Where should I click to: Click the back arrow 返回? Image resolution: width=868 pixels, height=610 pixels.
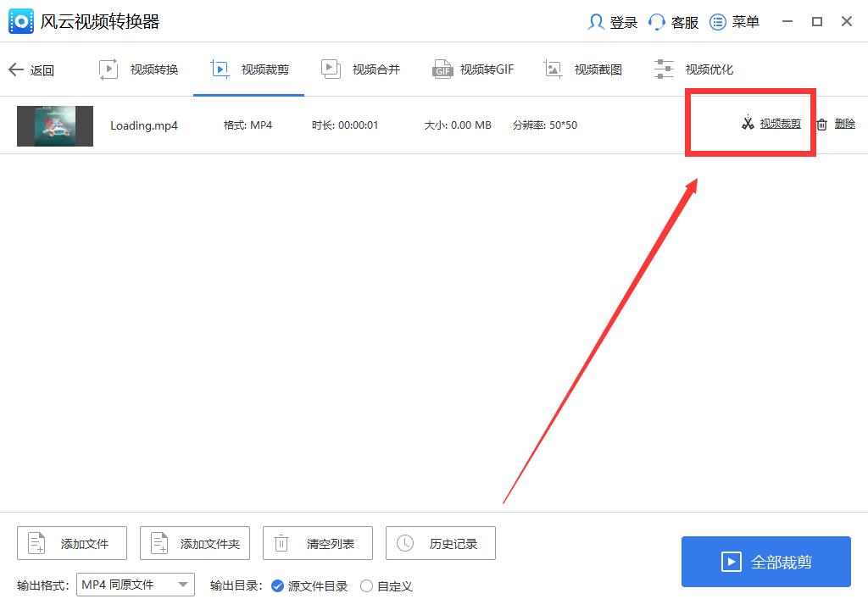coord(32,69)
